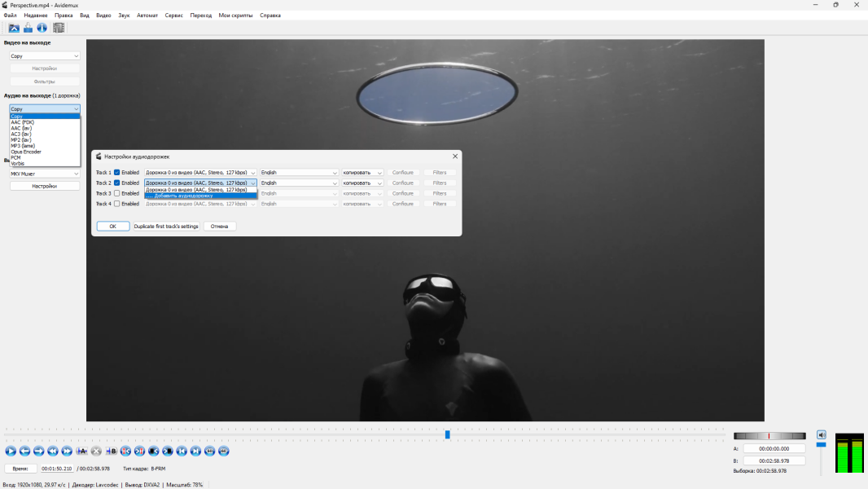Select MP2 (lav) audio encoder option

[x=44, y=140]
